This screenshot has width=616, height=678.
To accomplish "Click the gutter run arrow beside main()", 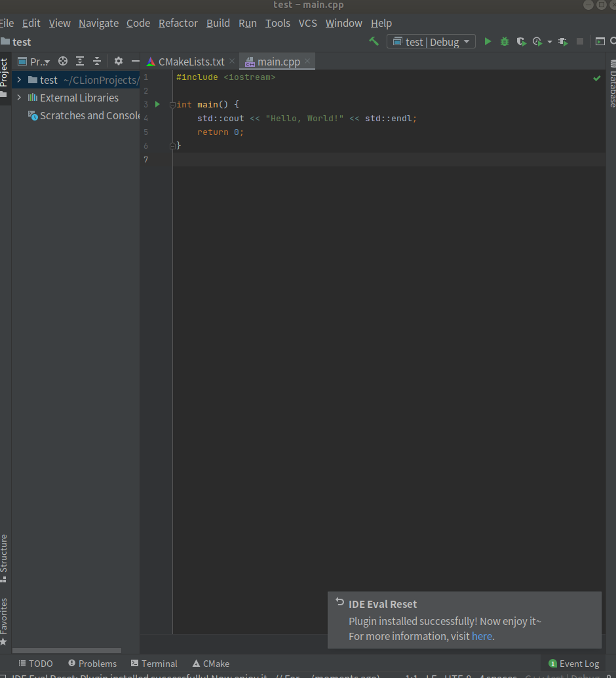I will [157, 104].
